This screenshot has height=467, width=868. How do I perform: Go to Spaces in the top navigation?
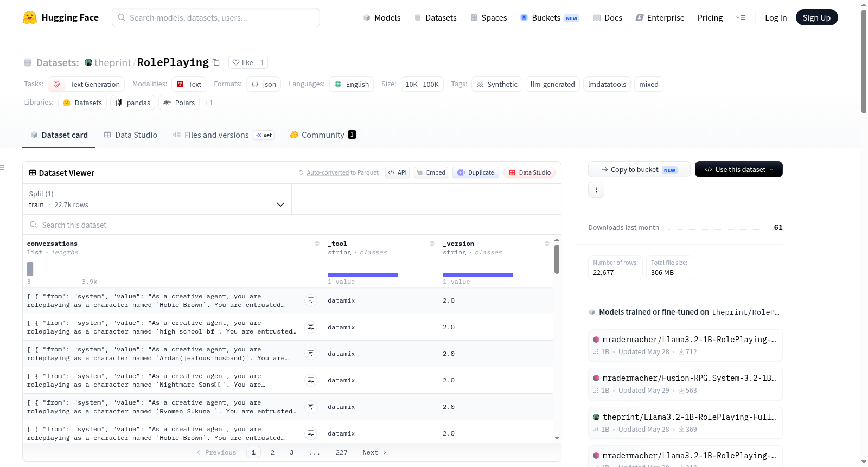489,17
